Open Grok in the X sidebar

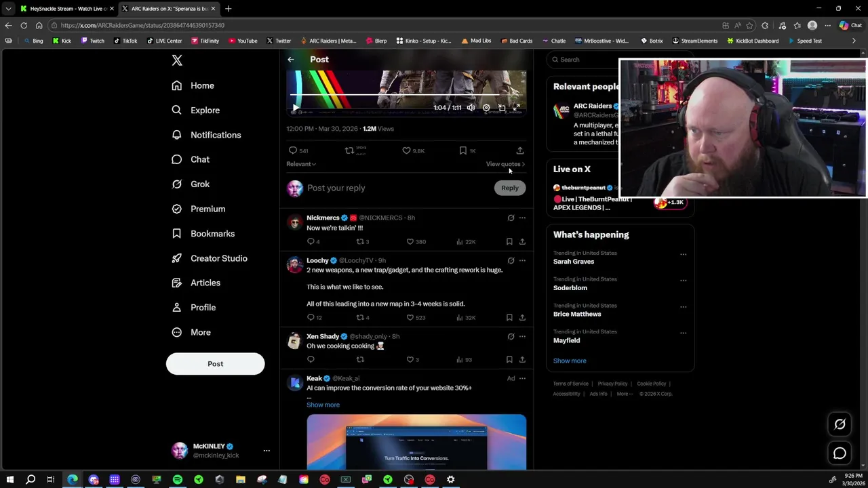pyautogui.click(x=191, y=184)
